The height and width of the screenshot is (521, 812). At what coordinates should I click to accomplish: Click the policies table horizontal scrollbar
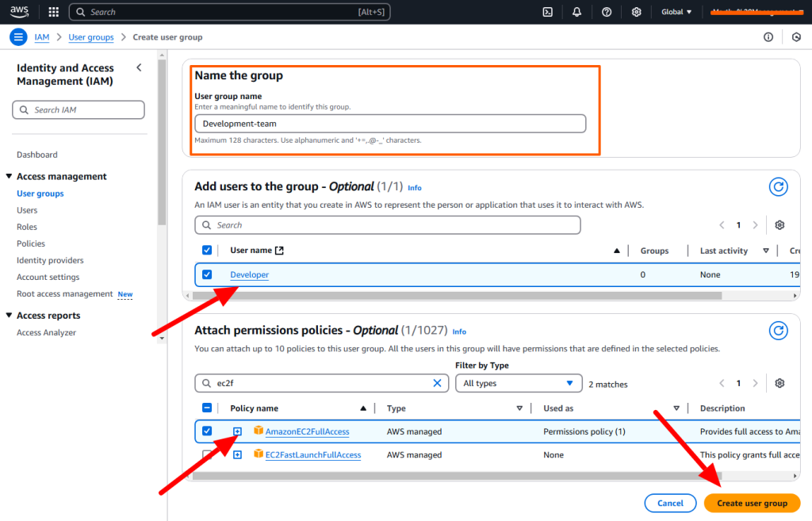tap(457, 475)
